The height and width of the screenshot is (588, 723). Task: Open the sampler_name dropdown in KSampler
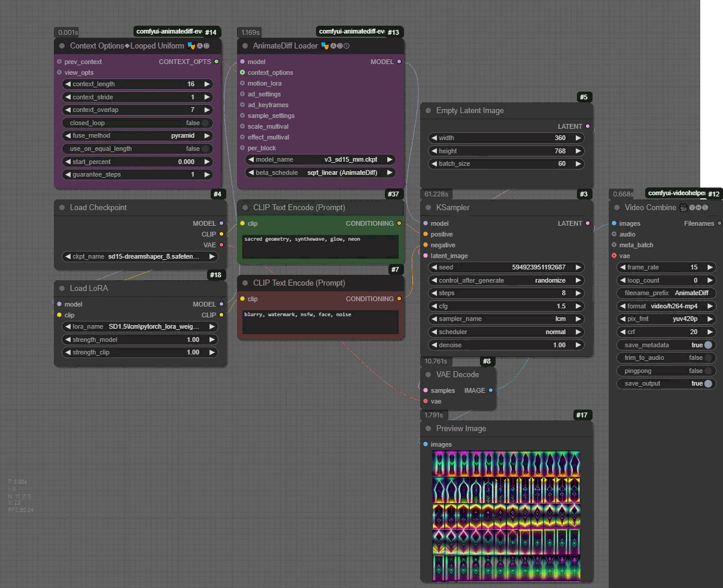point(506,319)
